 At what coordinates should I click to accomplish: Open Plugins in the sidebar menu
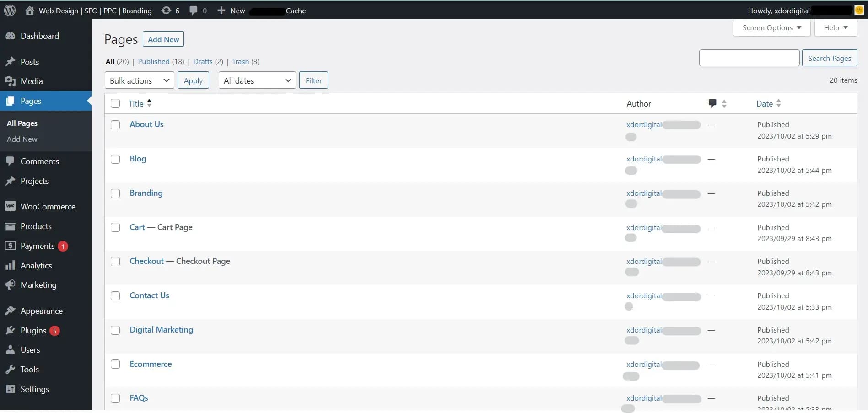click(33, 331)
